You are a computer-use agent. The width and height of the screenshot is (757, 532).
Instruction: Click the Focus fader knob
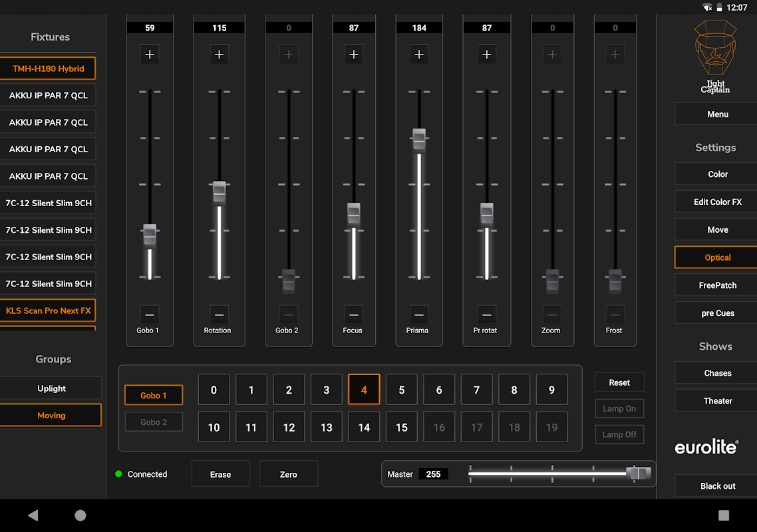click(354, 214)
